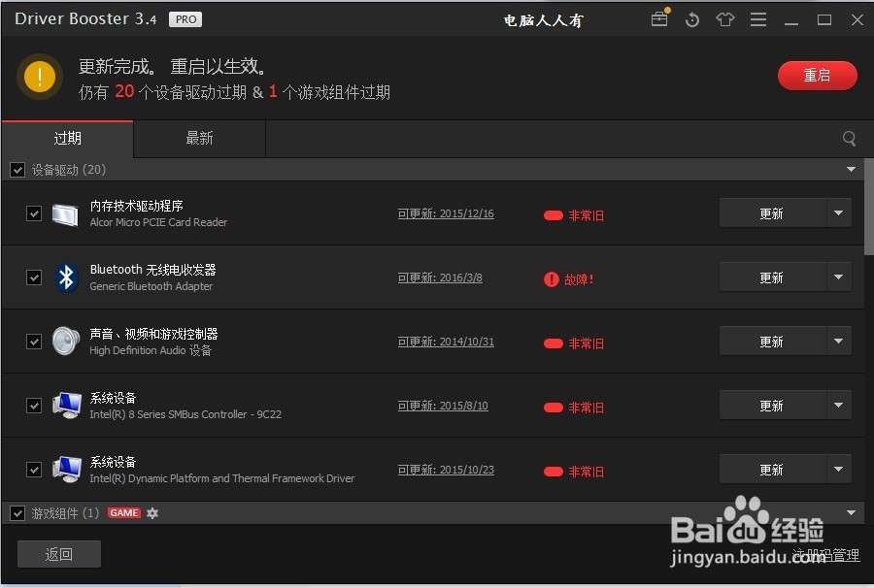Toggle the 游戏组件 (1) group checkbox

[x=17, y=513]
